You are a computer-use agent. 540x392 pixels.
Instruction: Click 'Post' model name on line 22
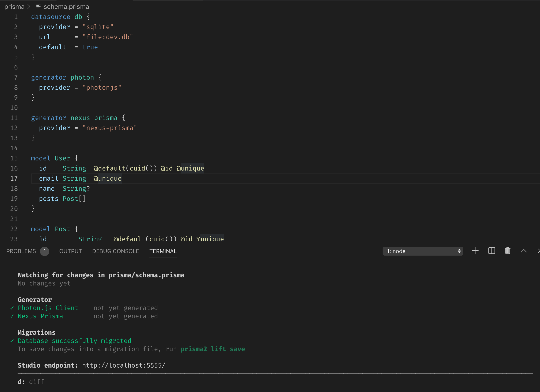click(62, 229)
